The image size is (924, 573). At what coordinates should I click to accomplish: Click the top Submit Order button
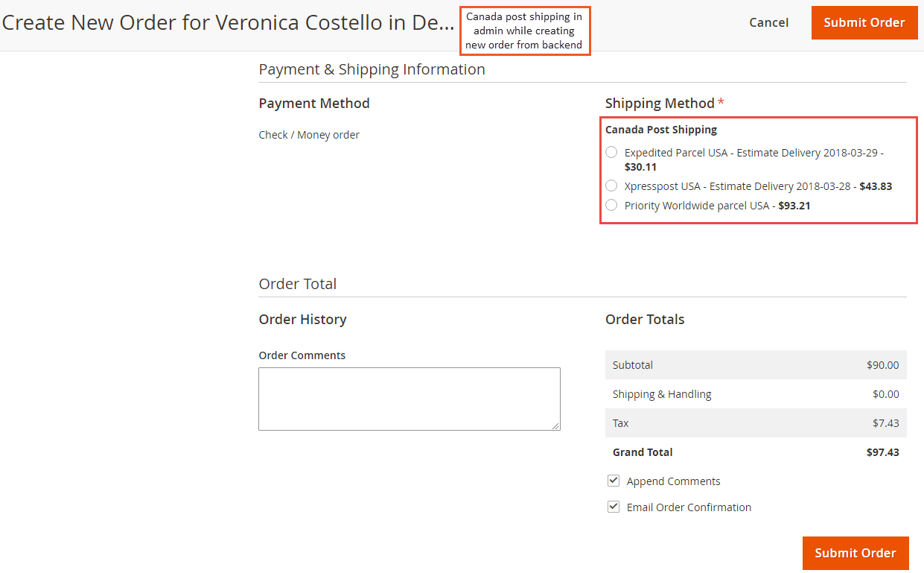tap(864, 22)
